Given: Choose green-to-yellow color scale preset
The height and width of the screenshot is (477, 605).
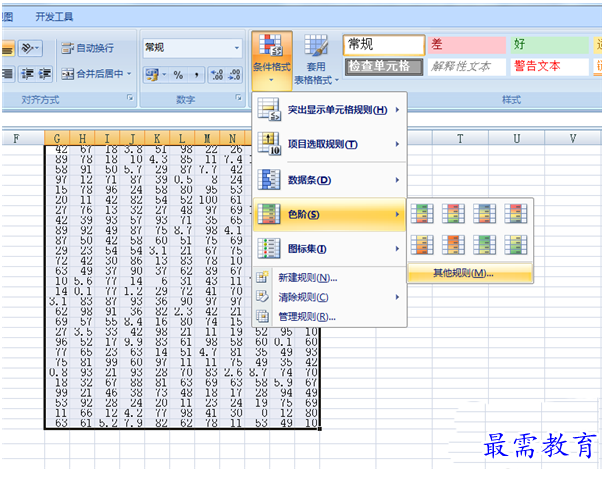Looking at the screenshot, I should pyautogui.click(x=485, y=245).
